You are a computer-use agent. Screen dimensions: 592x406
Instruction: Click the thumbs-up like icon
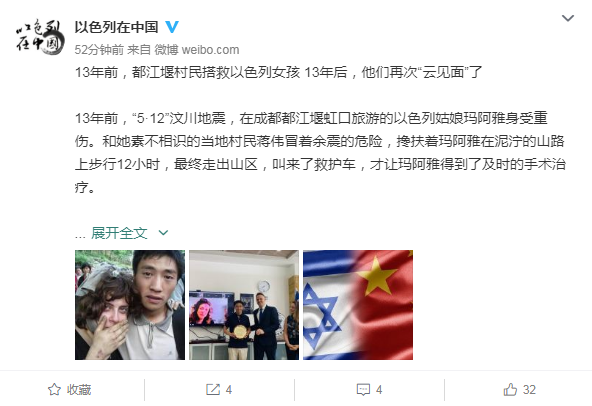coord(510,389)
